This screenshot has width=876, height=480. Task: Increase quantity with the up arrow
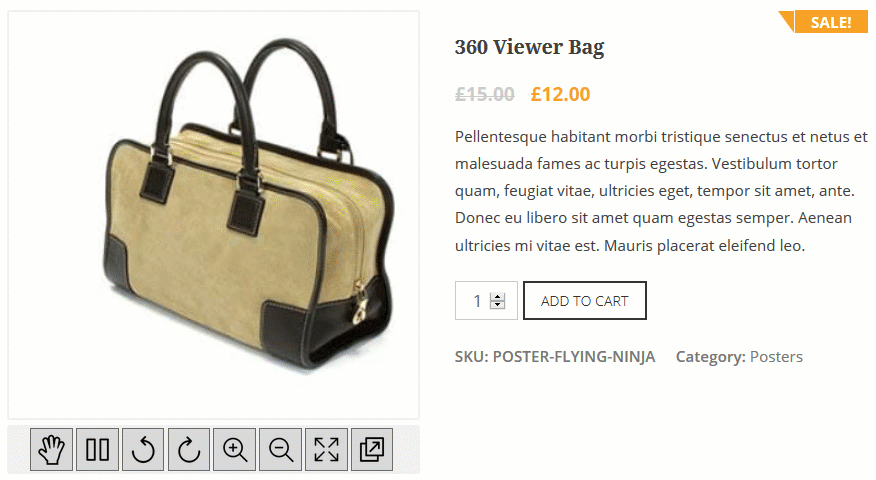(x=497, y=297)
